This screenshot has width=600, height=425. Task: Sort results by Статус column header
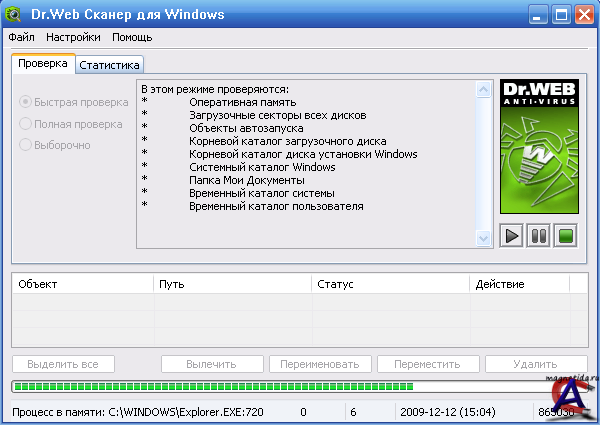click(390, 284)
